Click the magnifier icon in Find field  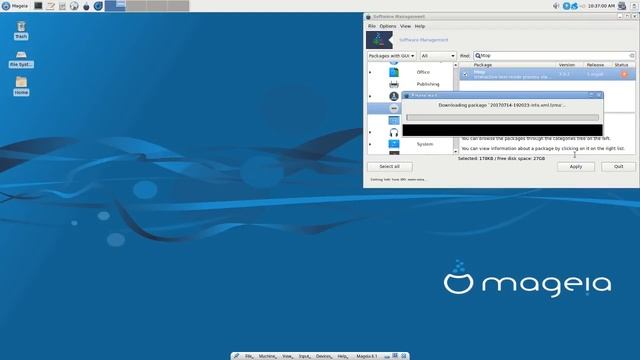(x=478, y=56)
